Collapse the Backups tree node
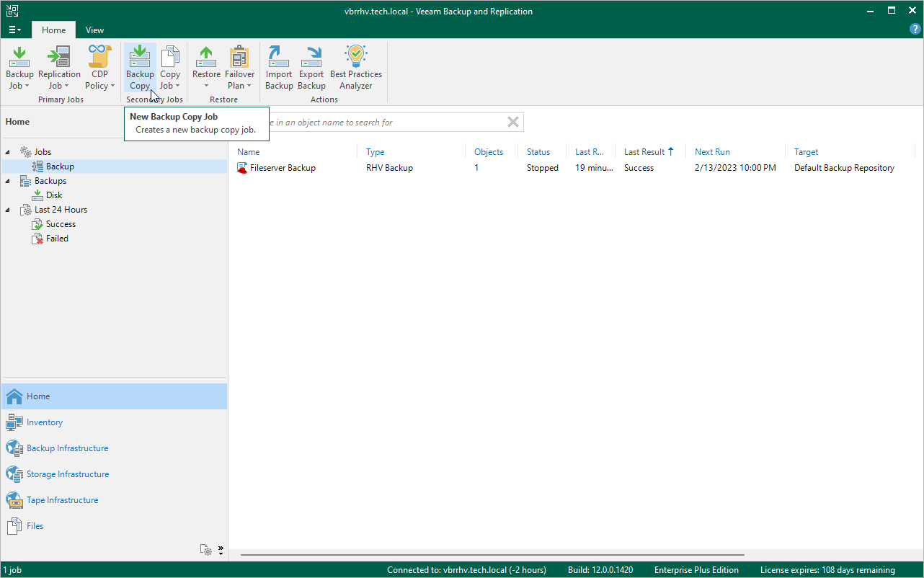This screenshot has width=924, height=578. point(8,181)
